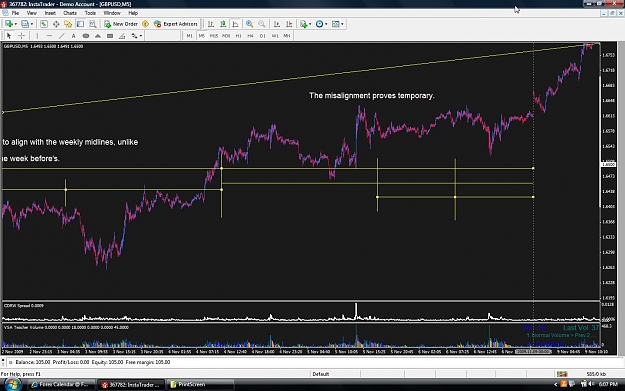Open Forex Calendar window from taskbar

[61, 384]
